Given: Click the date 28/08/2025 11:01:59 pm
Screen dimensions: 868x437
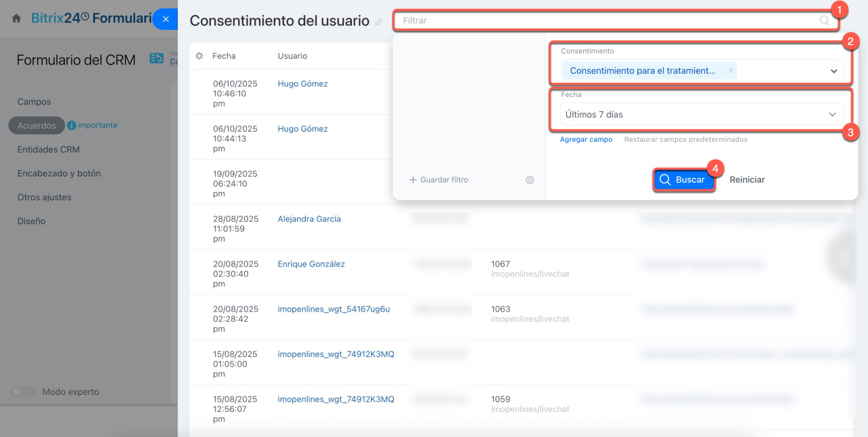Looking at the screenshot, I should click(235, 229).
